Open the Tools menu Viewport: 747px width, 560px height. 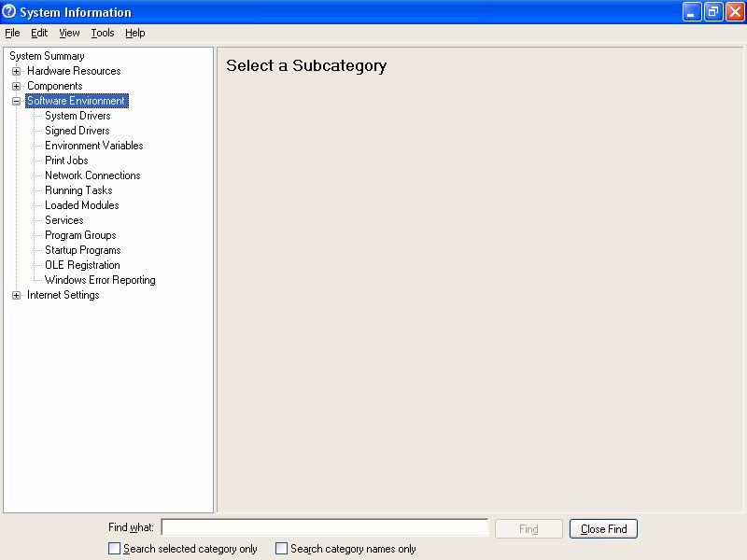[103, 33]
